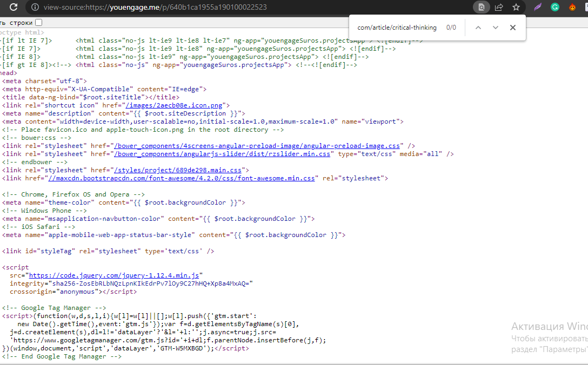This screenshot has height=365, width=588.
Task: Click the 'theme-color' meta tag line
Action: coord(123,202)
